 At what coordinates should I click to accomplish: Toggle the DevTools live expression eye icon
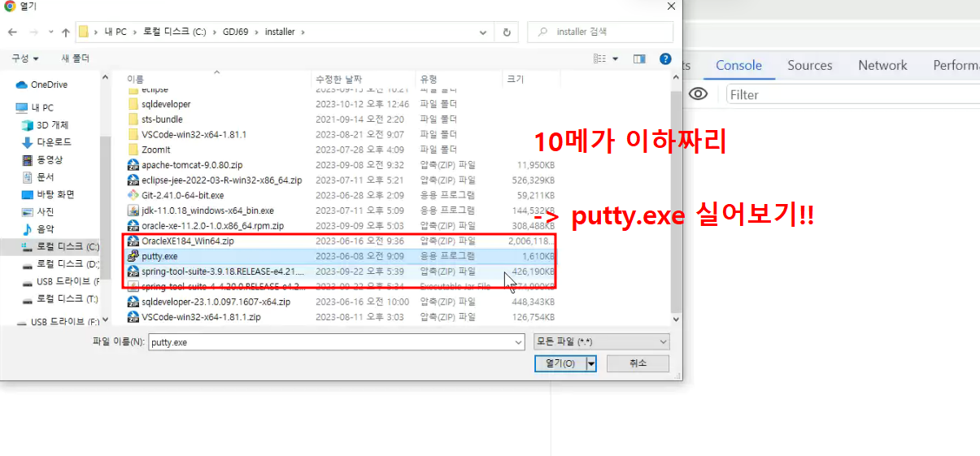coord(698,94)
